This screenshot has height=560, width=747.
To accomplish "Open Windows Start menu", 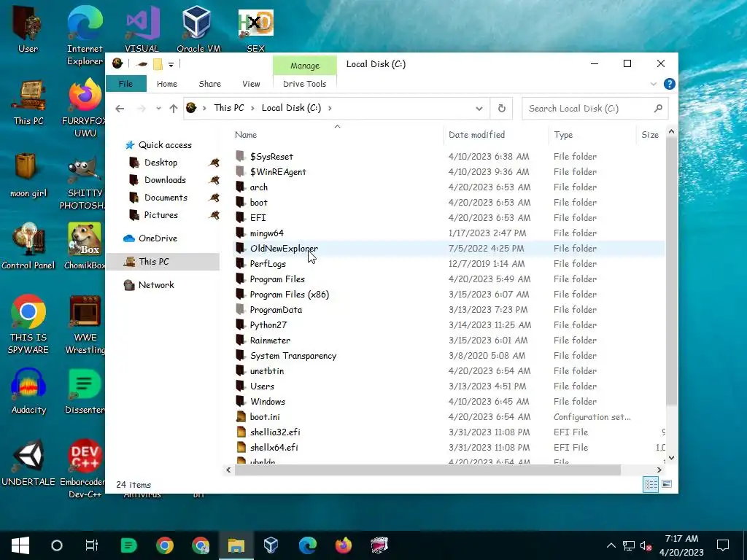I will pos(20,545).
